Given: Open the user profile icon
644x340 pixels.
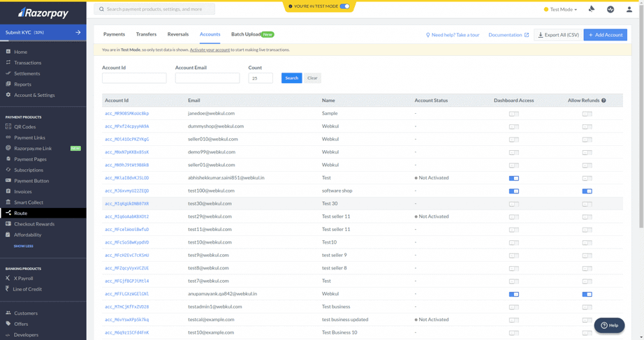Looking at the screenshot, I should 629,9.
